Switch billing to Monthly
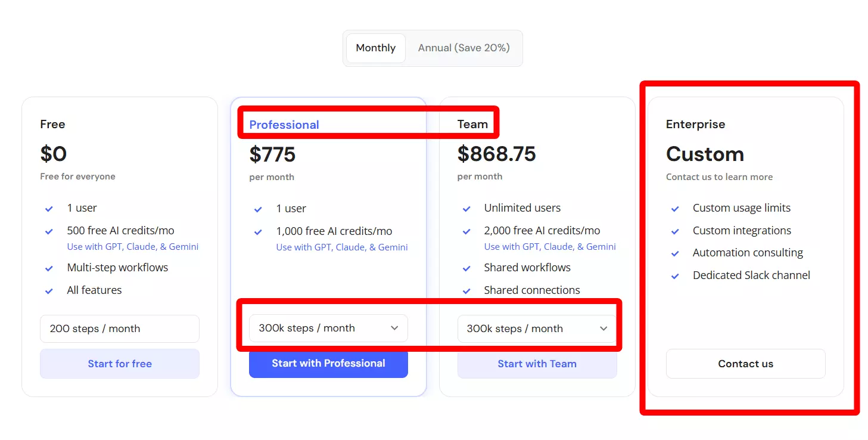 [x=375, y=48]
